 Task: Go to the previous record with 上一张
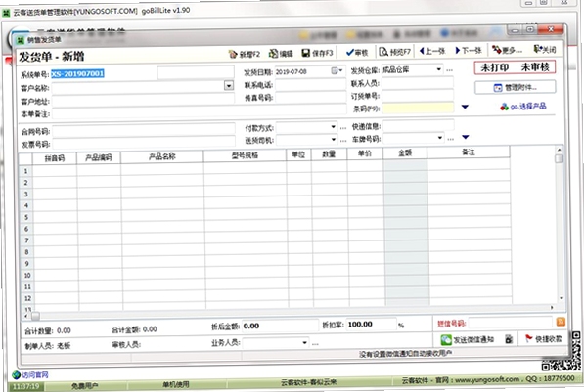(432, 51)
